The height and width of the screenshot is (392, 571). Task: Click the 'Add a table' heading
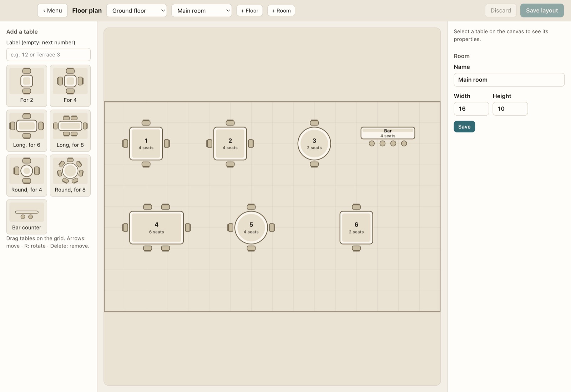(22, 32)
